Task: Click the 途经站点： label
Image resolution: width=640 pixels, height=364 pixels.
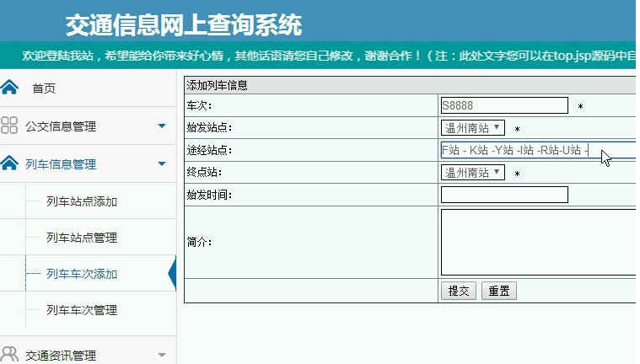Action: coord(209,150)
